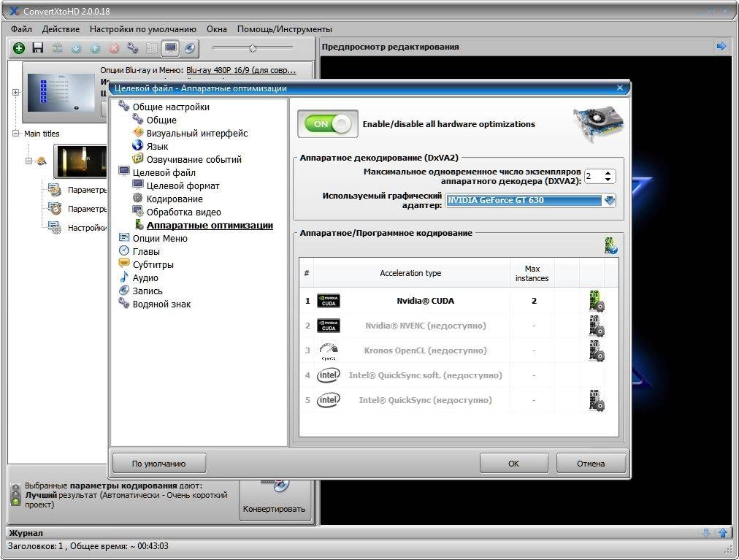The image size is (739, 560).
Task: Open settings with the wrench toolbar icon
Action: tap(133, 48)
